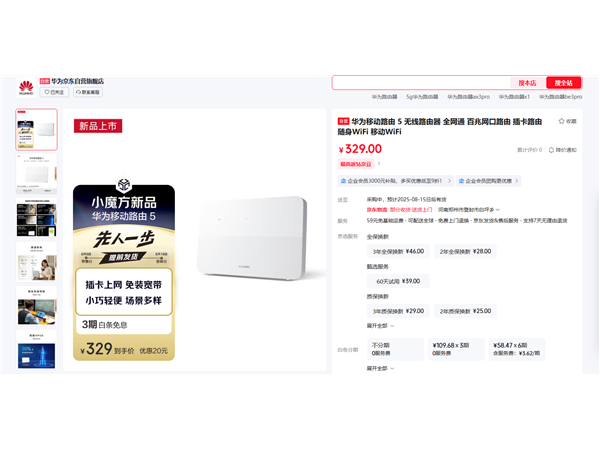This screenshot has width=600, height=450.
Task: Open the customer service chat button
Action: (x=88, y=92)
